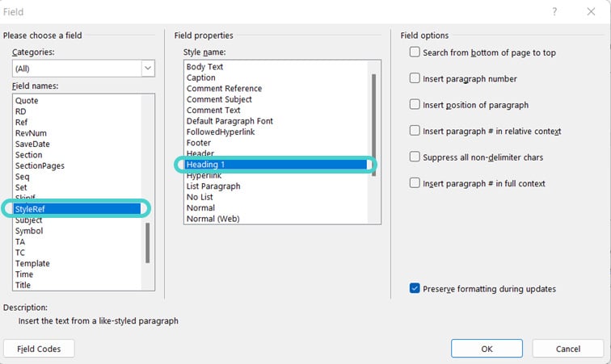Select the Template field name

point(32,263)
